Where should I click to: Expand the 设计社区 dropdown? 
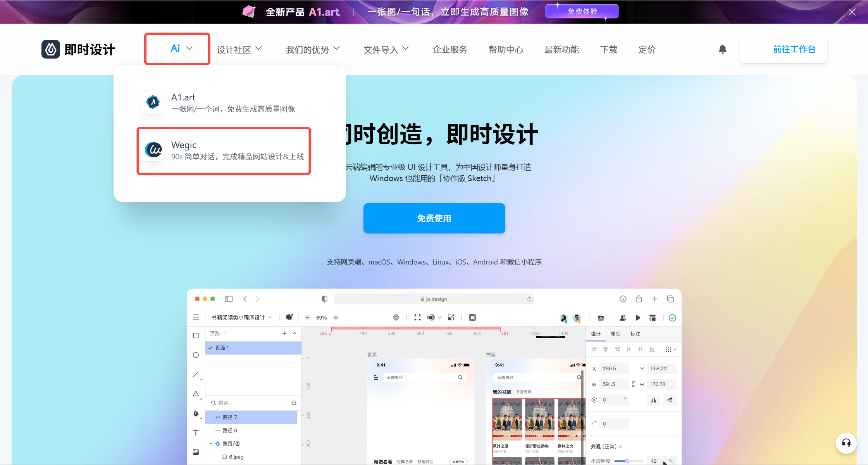point(239,50)
